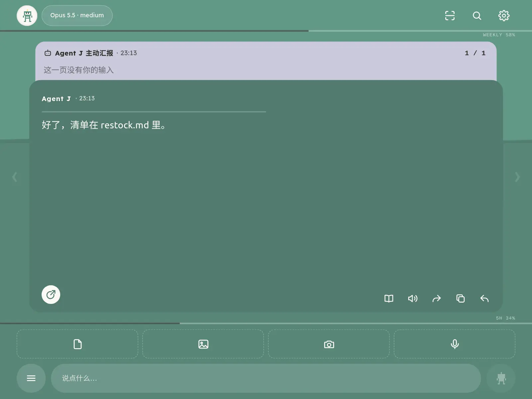Click the 5H 34% usage label

[x=505, y=318]
